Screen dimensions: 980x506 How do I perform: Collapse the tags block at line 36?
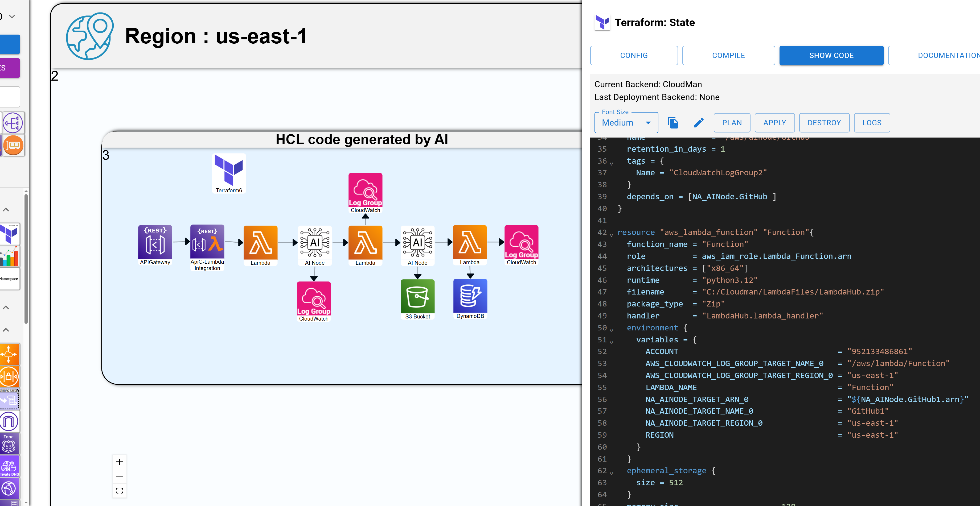coord(611,163)
